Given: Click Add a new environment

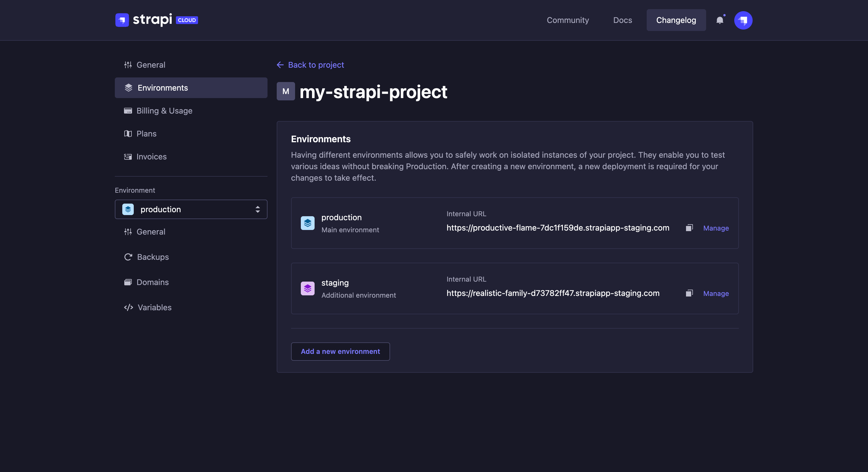Looking at the screenshot, I should coord(340,351).
